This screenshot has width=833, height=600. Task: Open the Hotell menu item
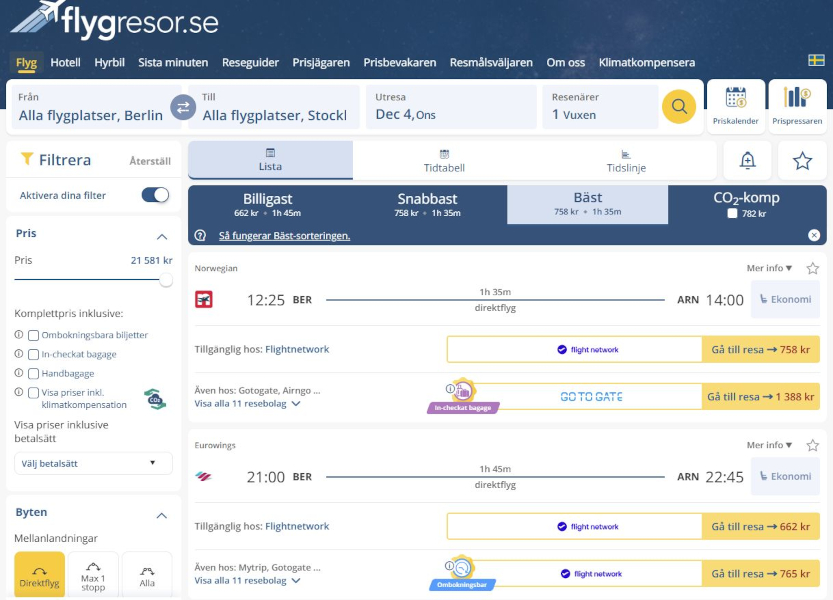point(65,63)
